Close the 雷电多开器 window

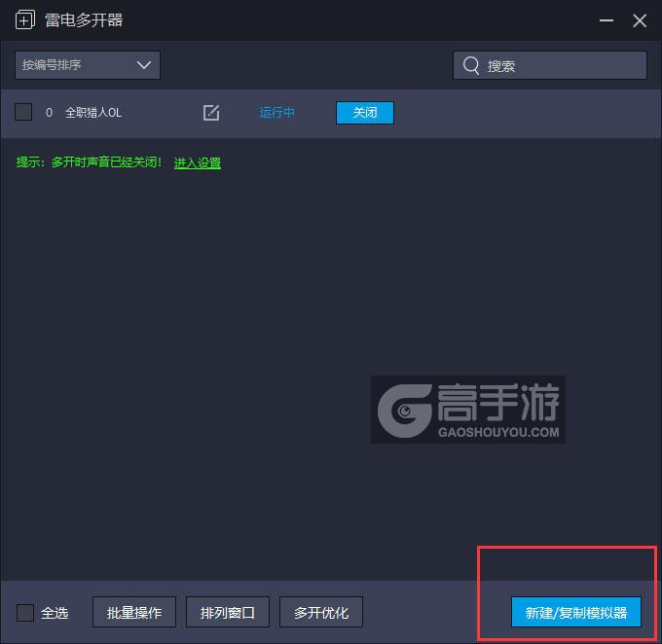click(x=640, y=19)
